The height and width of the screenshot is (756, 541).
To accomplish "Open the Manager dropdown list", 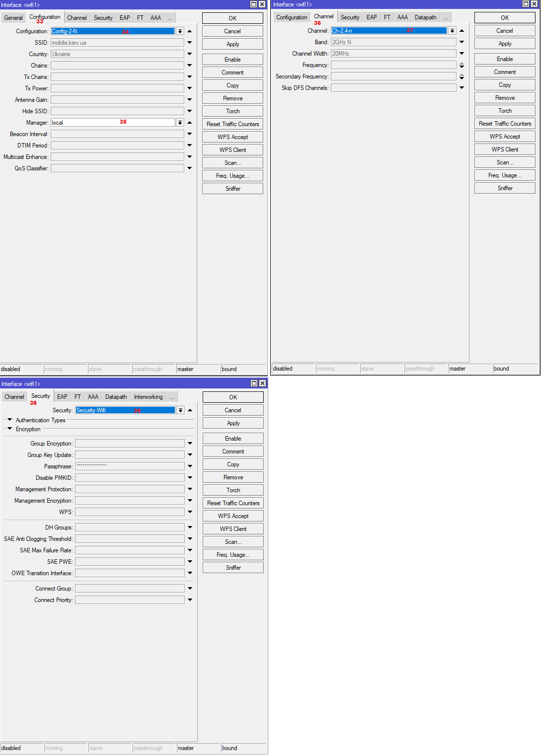I will pos(180,123).
